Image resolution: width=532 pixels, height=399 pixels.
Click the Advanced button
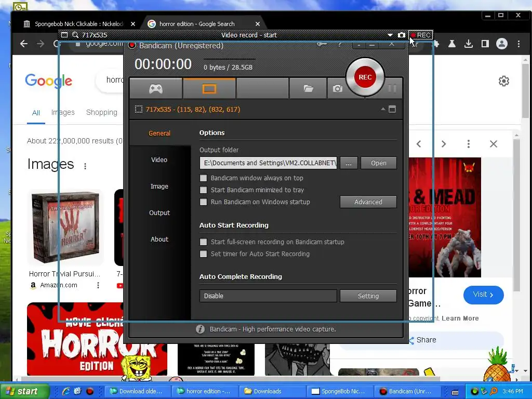click(368, 202)
